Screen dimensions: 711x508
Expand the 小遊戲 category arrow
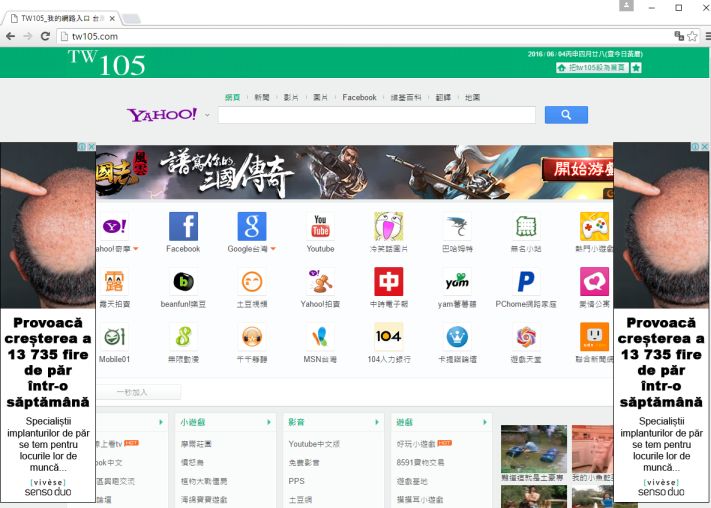click(x=269, y=422)
